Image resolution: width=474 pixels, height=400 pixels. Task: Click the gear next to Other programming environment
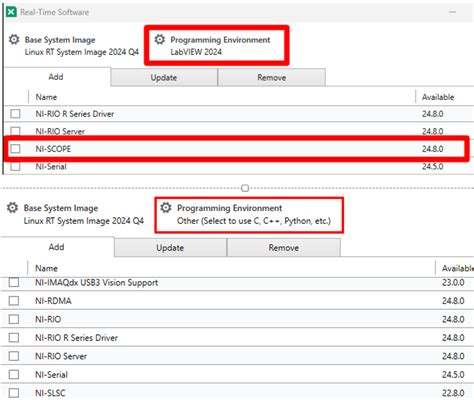tap(166, 208)
